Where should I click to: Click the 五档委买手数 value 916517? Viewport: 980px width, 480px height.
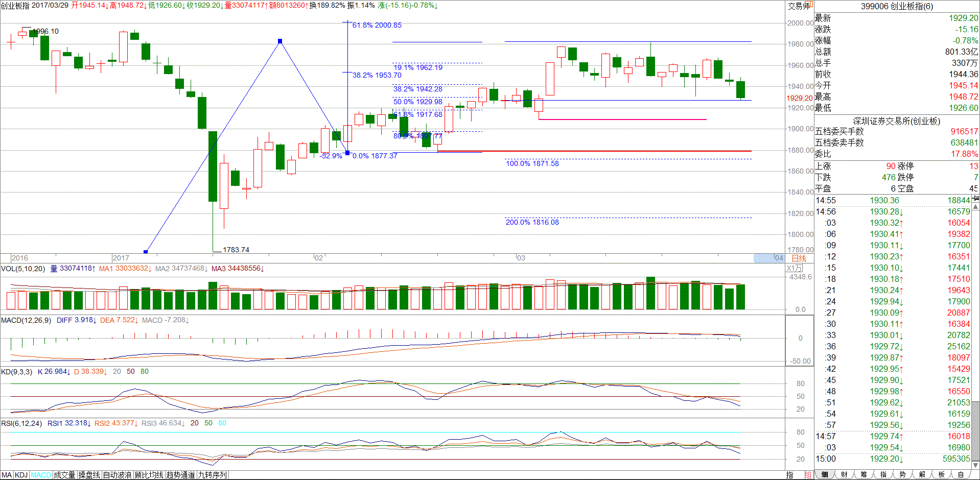964,131
